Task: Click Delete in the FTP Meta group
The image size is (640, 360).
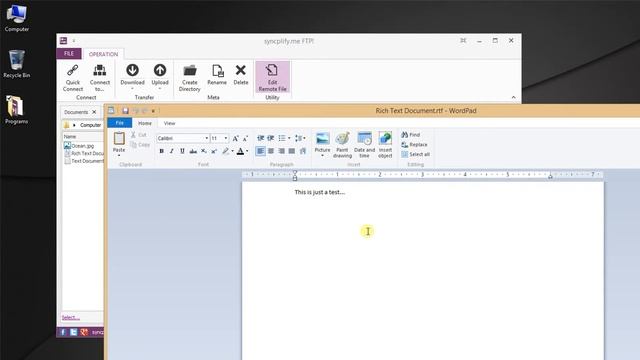Action: pos(241,75)
